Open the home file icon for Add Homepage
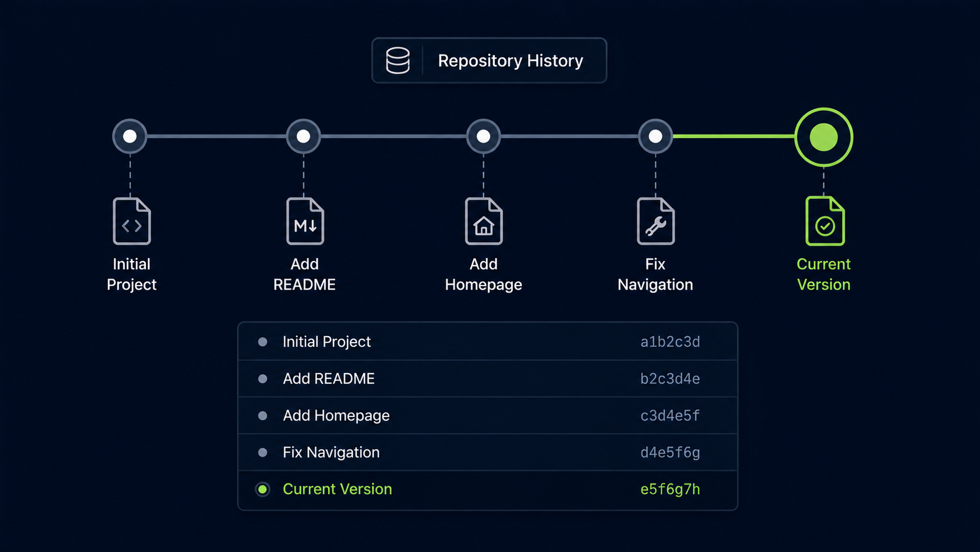Image resolution: width=980 pixels, height=552 pixels. (x=484, y=221)
